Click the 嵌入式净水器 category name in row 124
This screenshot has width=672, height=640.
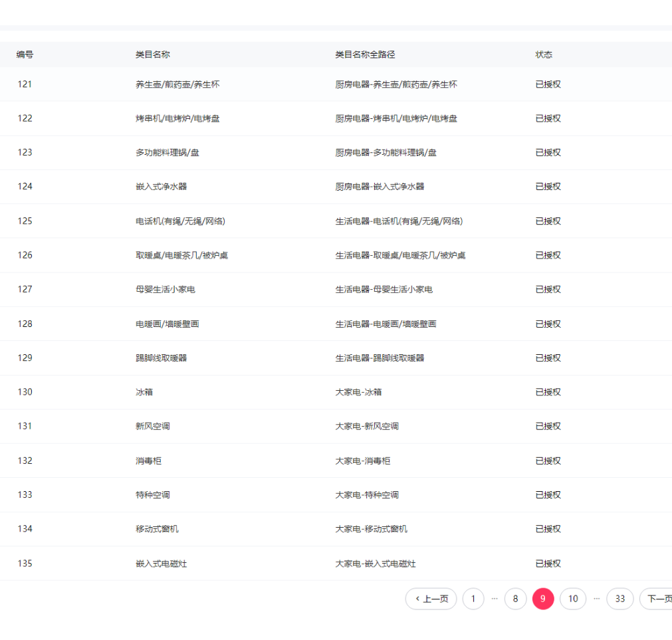pyautogui.click(x=161, y=187)
